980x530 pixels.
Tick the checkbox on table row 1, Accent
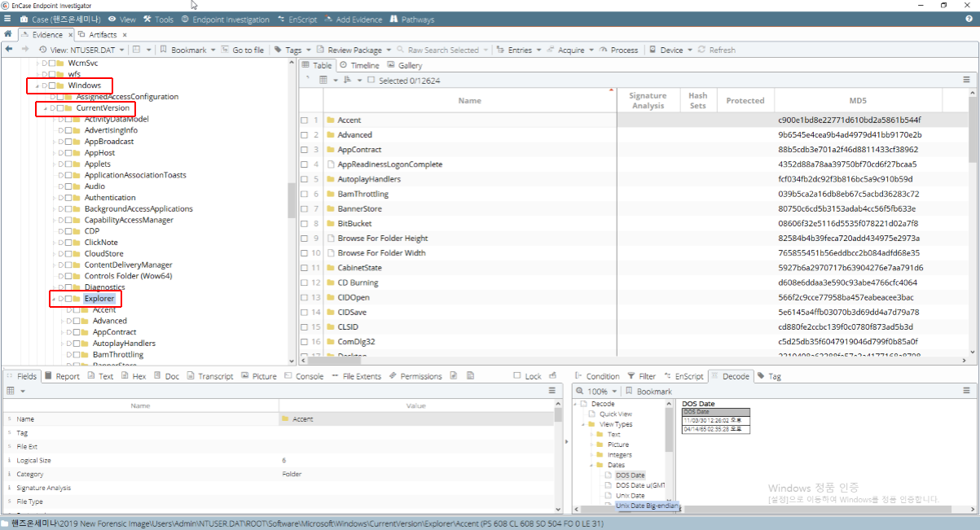coord(305,120)
